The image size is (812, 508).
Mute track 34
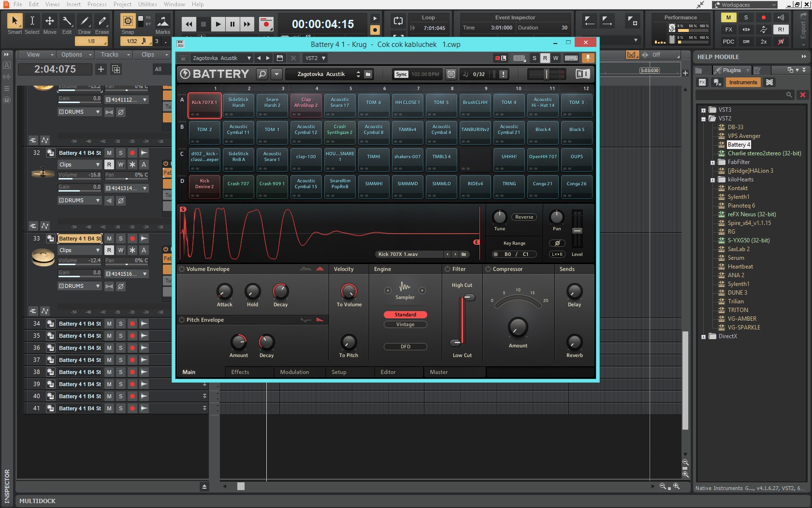[109, 324]
